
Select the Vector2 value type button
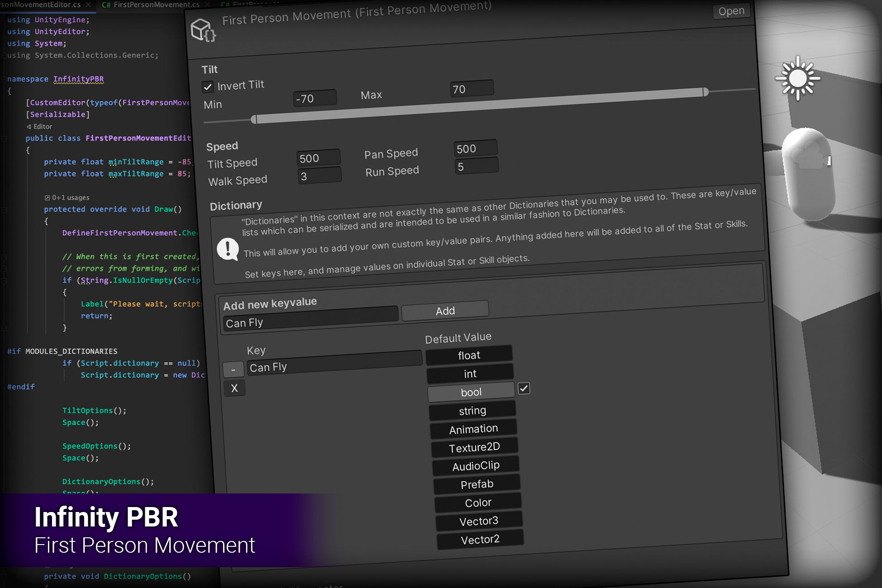[x=480, y=540]
